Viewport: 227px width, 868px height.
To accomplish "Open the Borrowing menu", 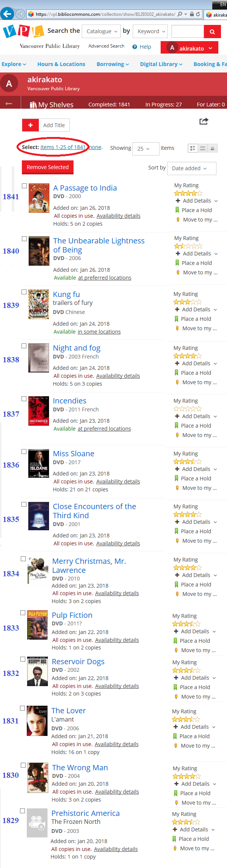I will (113, 64).
